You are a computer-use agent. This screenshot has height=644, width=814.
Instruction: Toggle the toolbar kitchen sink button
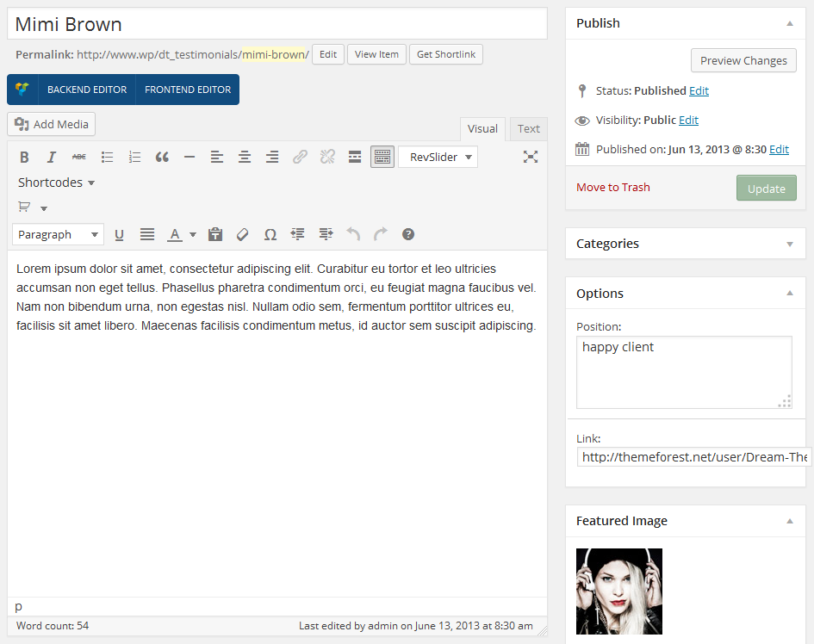coord(382,157)
